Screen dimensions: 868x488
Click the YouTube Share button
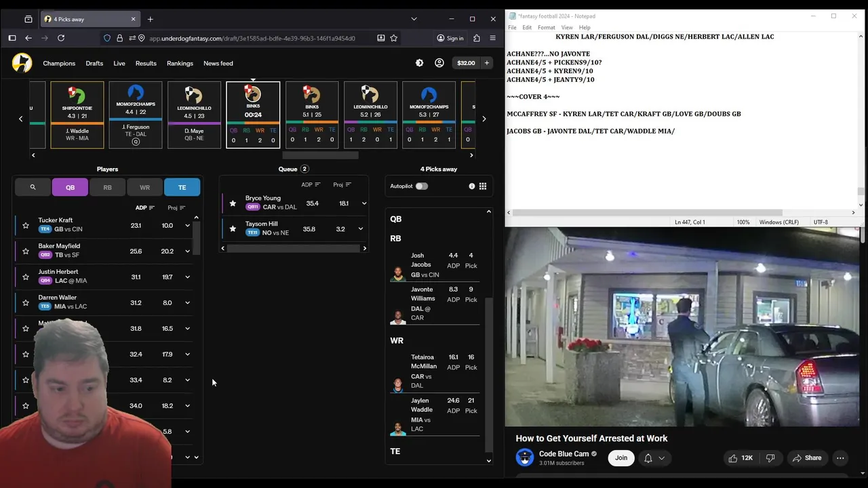(806, 458)
